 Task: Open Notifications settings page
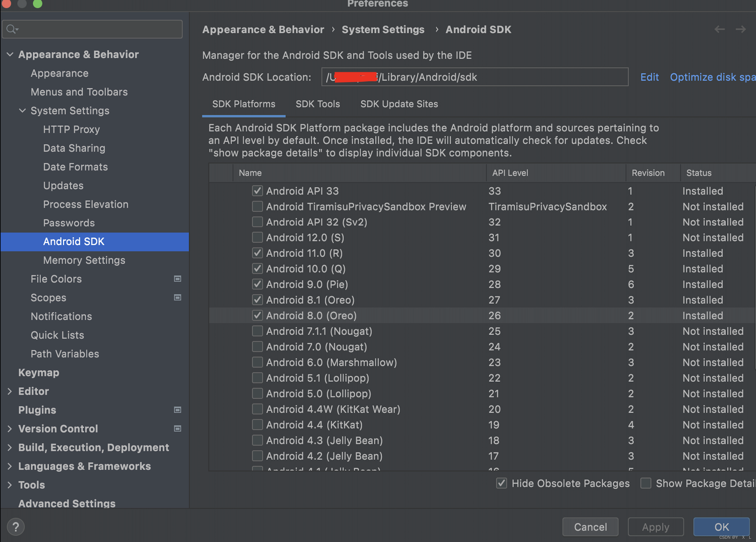tap(61, 316)
